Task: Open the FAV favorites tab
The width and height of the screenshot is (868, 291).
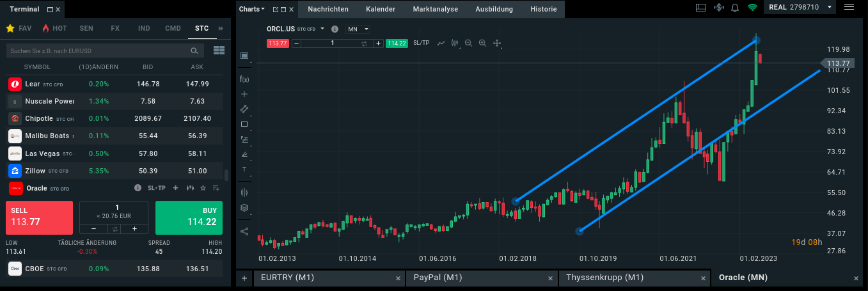Action: click(19, 29)
